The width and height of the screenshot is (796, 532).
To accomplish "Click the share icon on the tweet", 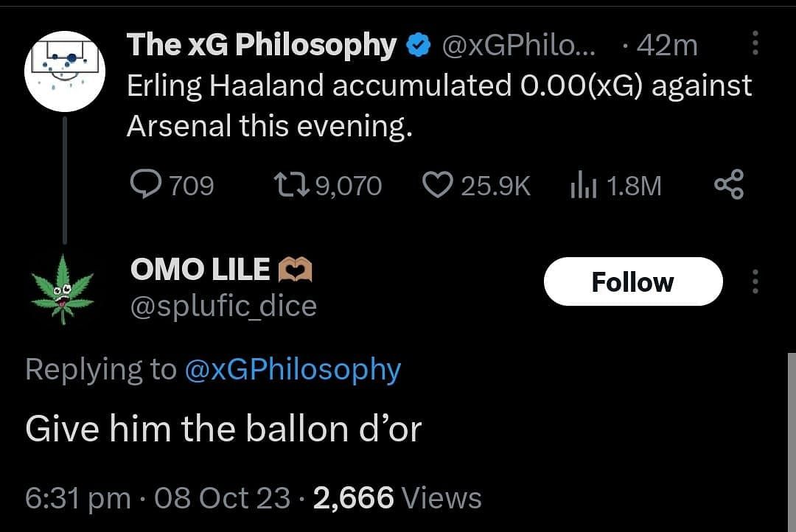I will (729, 183).
